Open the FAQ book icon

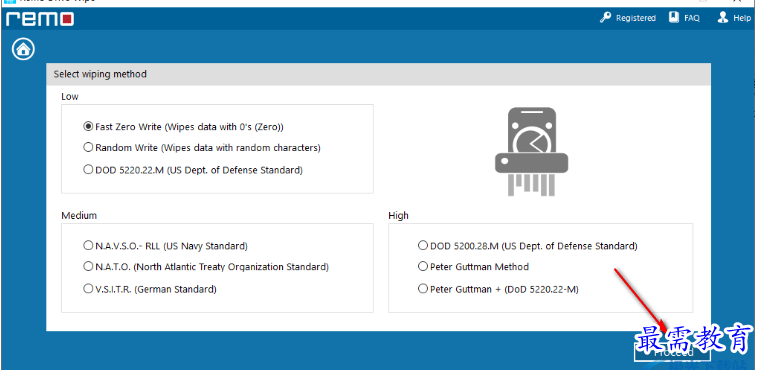coord(674,17)
